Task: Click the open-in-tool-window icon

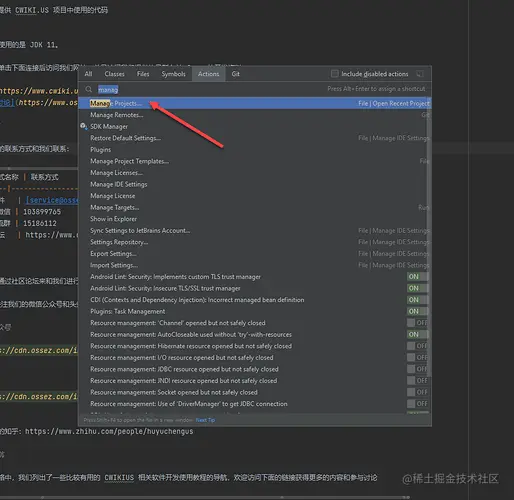Action: point(420,74)
